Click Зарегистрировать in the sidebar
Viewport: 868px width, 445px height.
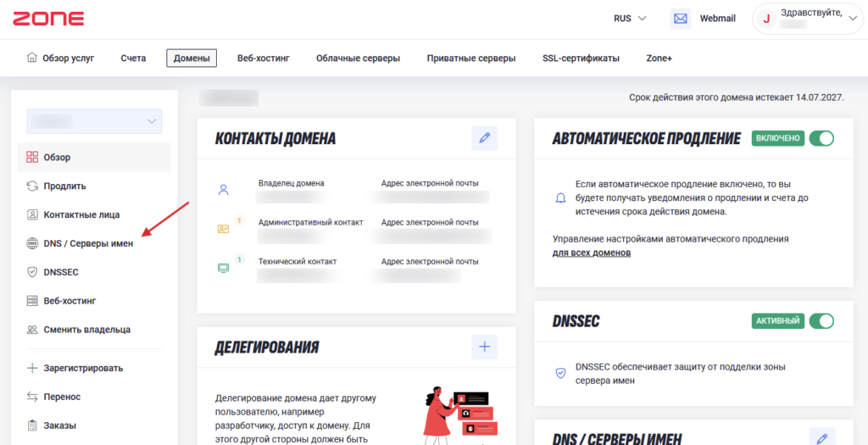83,368
